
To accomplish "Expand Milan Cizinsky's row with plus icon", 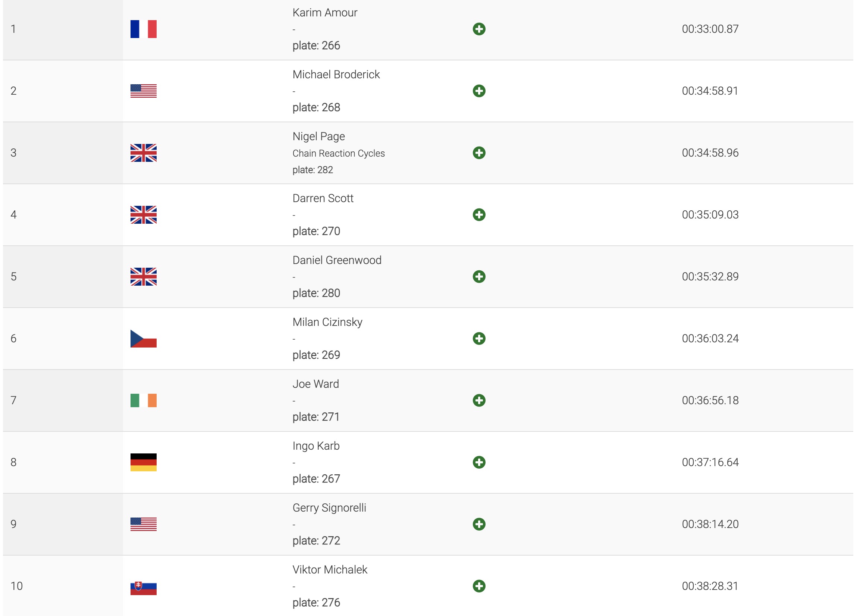I will [479, 339].
